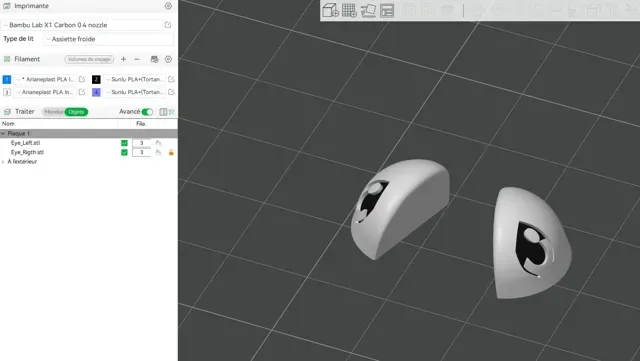Expand the À l'extérieur tree node

(x=3, y=162)
